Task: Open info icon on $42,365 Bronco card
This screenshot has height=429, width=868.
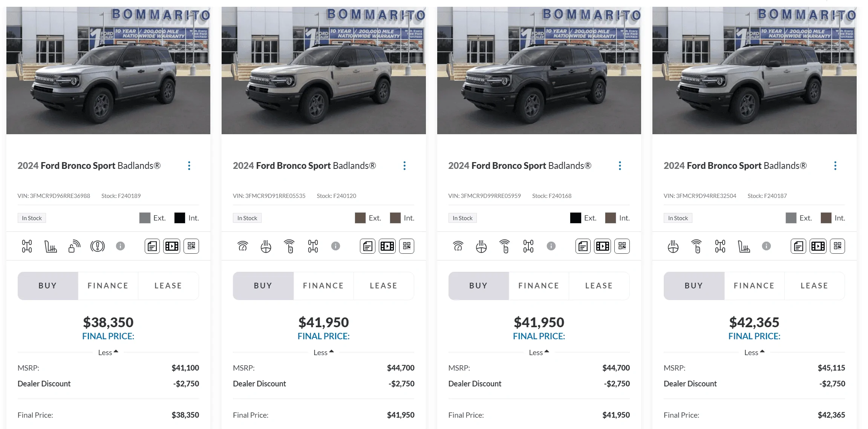Action: pos(766,246)
